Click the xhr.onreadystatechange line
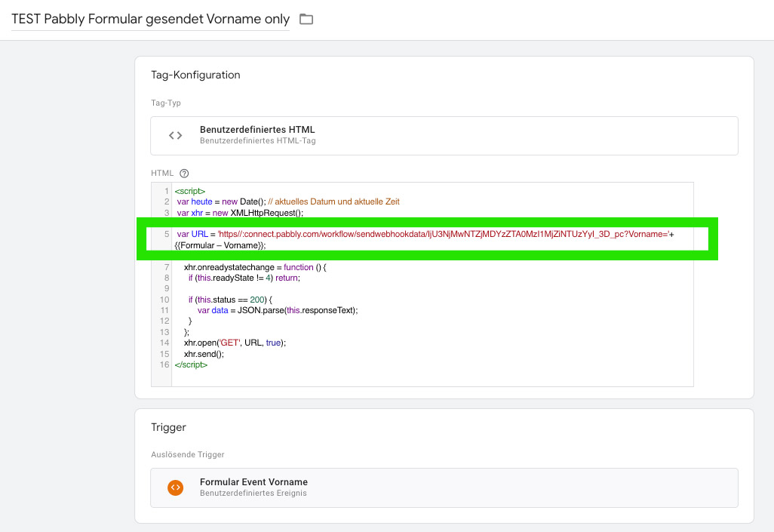The image size is (774, 532). click(x=255, y=267)
